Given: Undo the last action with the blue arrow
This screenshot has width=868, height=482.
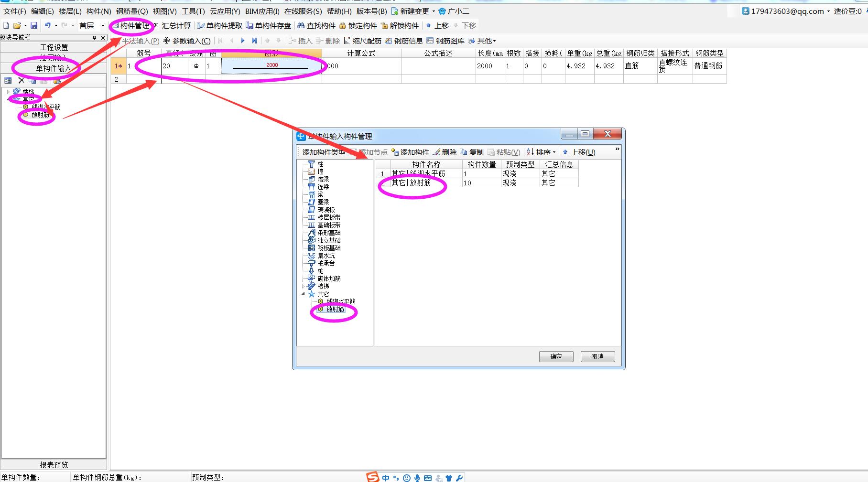Looking at the screenshot, I should [x=47, y=25].
